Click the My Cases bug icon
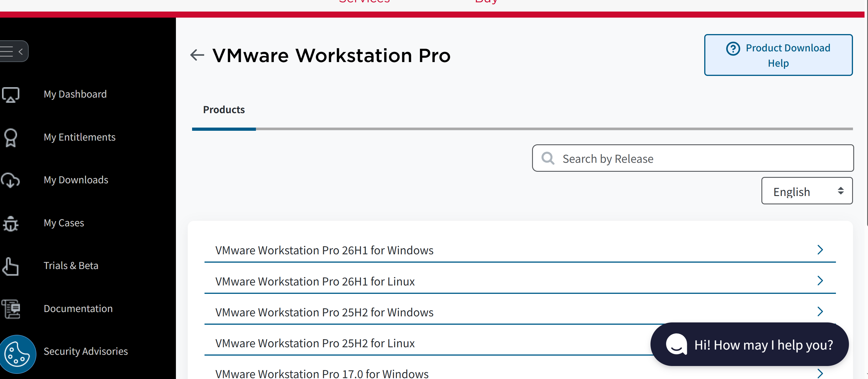Screen dimensions: 868x379 (x=10, y=223)
